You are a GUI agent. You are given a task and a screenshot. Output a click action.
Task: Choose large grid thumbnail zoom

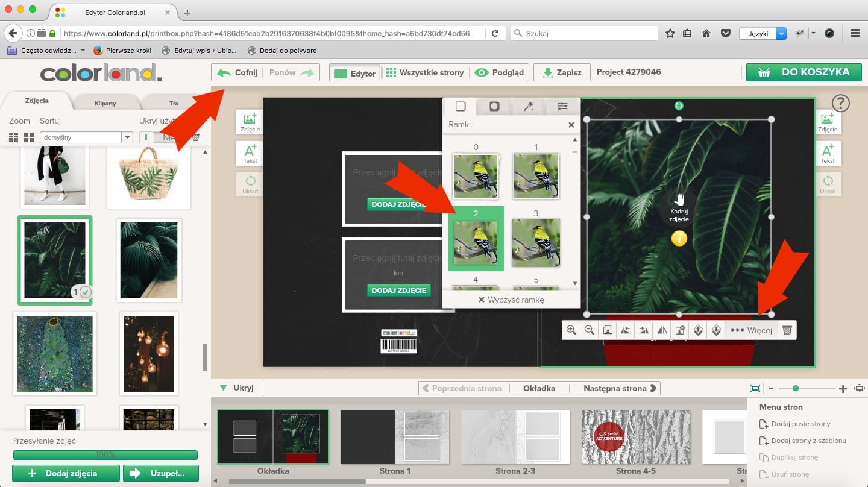click(28, 137)
